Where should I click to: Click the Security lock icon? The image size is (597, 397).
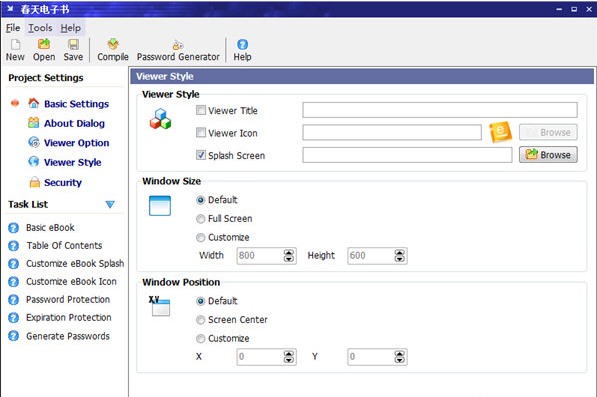(35, 182)
